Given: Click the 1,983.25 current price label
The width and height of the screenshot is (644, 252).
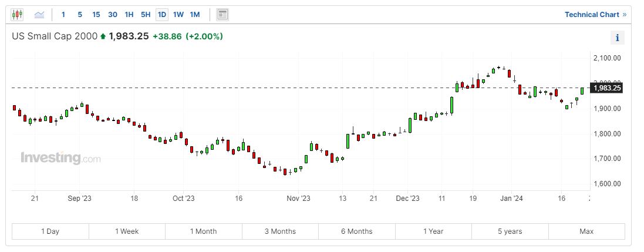Looking at the screenshot, I should [606, 88].
